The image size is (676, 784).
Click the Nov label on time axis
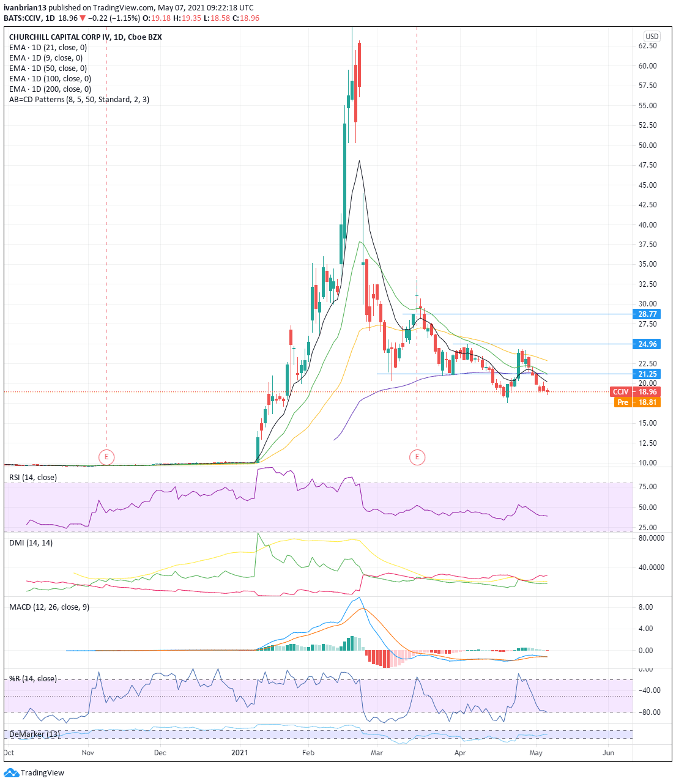point(88,753)
